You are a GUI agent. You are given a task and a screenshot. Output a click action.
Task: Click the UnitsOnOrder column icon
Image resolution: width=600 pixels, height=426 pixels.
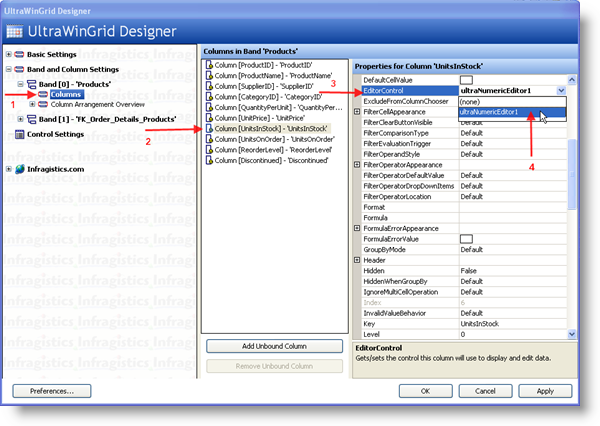coord(209,139)
